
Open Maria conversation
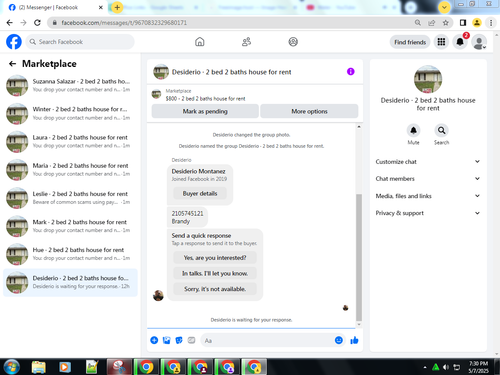pyautogui.click(x=70, y=170)
